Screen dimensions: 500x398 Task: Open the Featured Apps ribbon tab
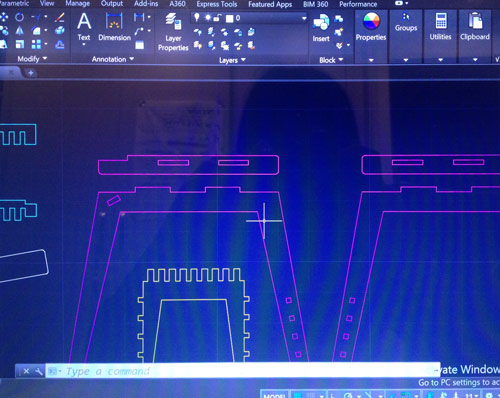pos(270,5)
